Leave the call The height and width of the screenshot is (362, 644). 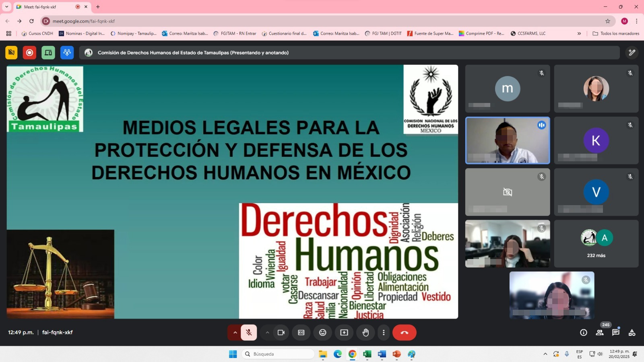(x=405, y=333)
